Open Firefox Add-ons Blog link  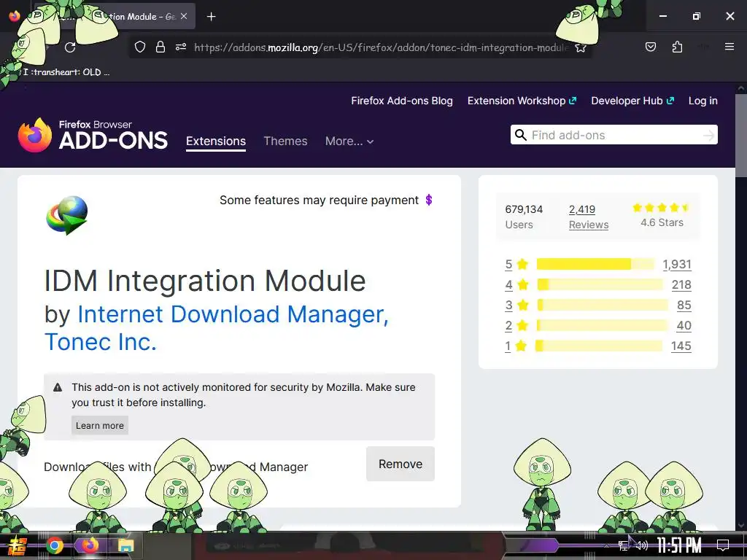(402, 101)
